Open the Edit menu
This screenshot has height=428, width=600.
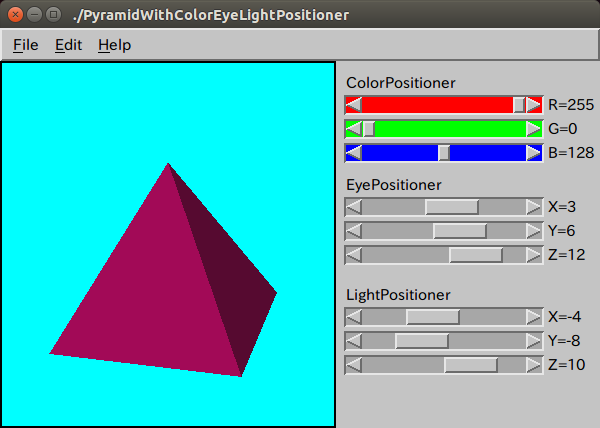tap(68, 45)
